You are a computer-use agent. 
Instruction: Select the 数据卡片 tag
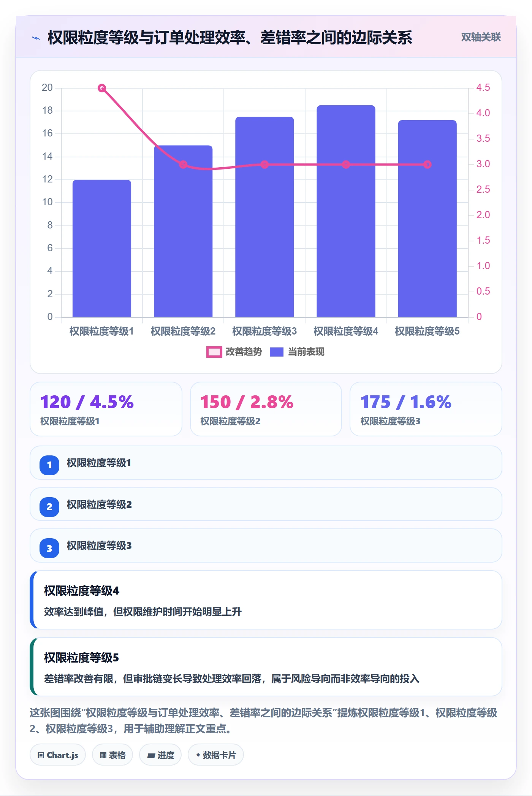[216, 755]
